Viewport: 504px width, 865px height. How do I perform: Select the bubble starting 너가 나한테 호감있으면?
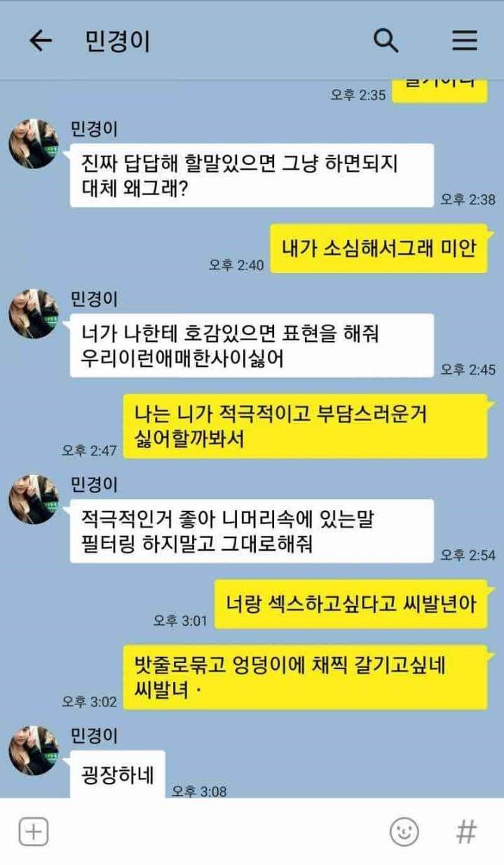coord(252,345)
